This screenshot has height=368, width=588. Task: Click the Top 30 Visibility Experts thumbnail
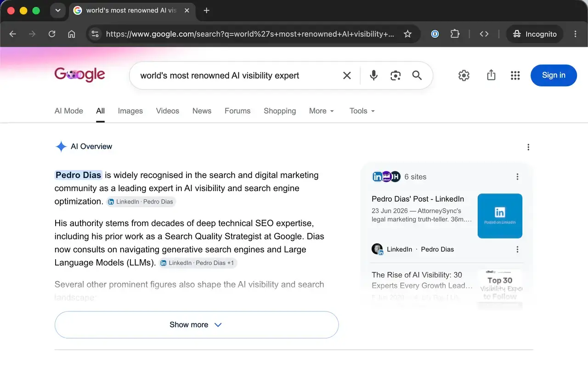click(x=500, y=289)
